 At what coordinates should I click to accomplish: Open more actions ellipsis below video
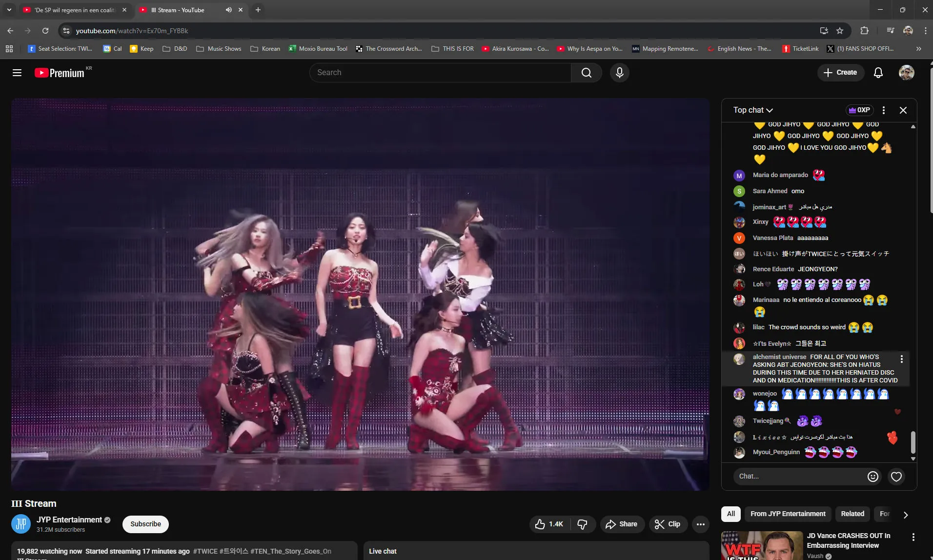pyautogui.click(x=701, y=524)
